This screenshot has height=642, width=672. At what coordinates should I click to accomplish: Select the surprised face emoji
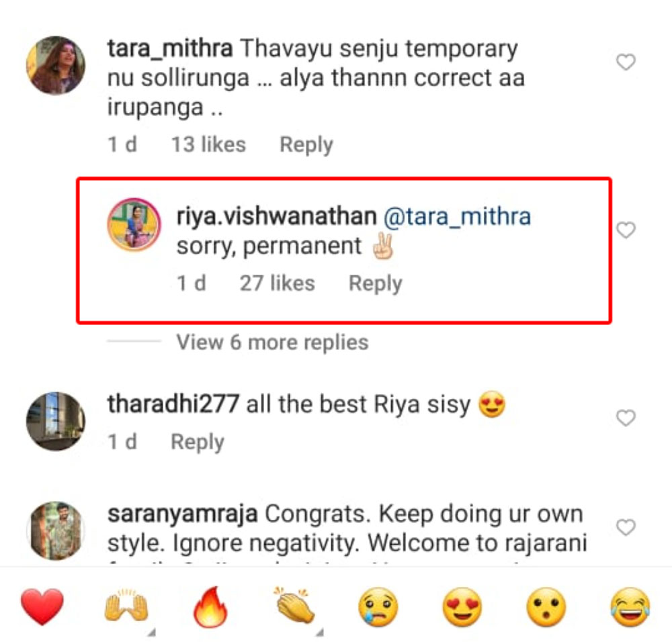pos(546,607)
